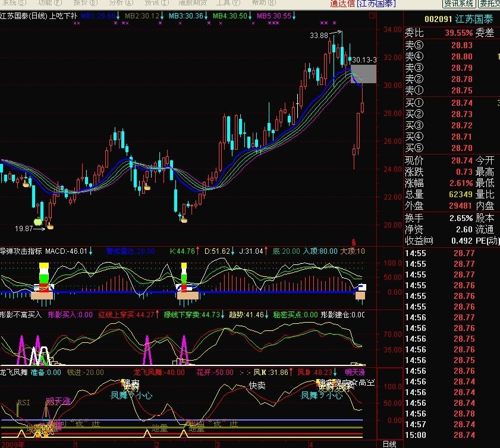Open the 分析(A) menu
500x448 pixels.
121,2
